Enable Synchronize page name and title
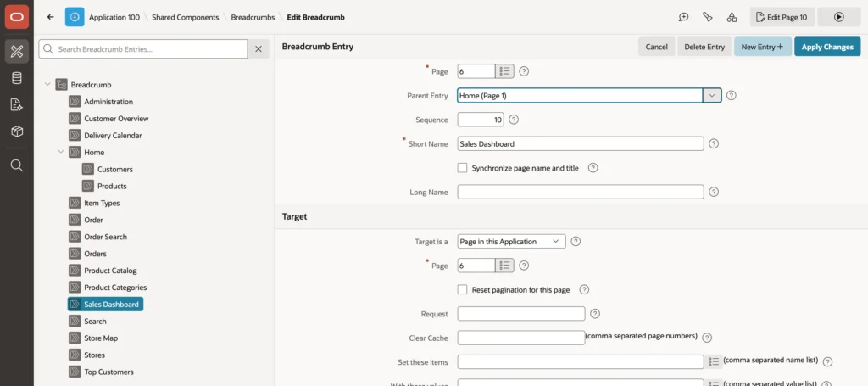 [x=462, y=168]
